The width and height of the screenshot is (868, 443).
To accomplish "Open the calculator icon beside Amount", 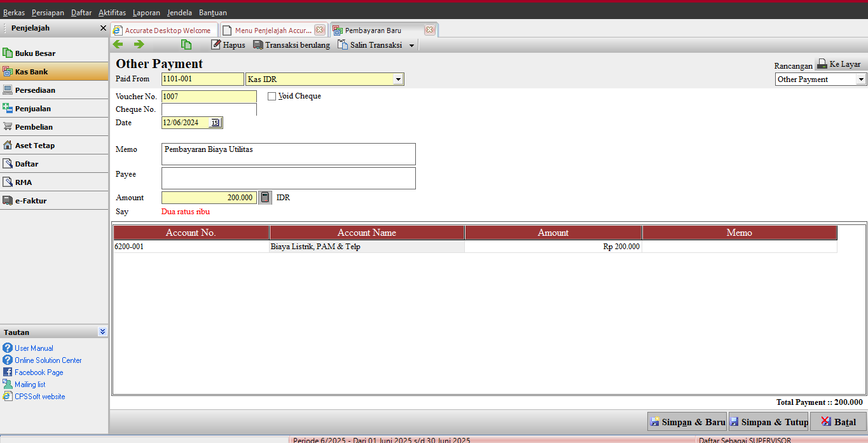I will [x=265, y=198].
